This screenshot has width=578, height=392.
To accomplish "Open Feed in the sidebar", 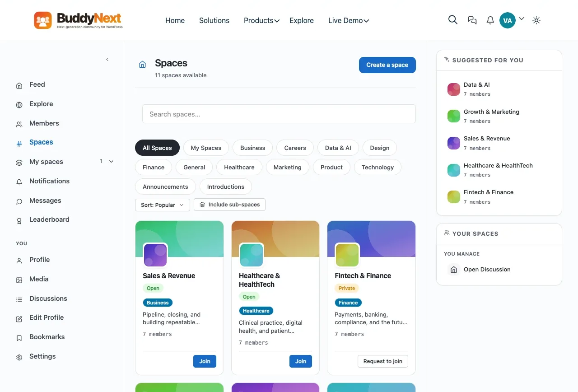I will tap(37, 84).
